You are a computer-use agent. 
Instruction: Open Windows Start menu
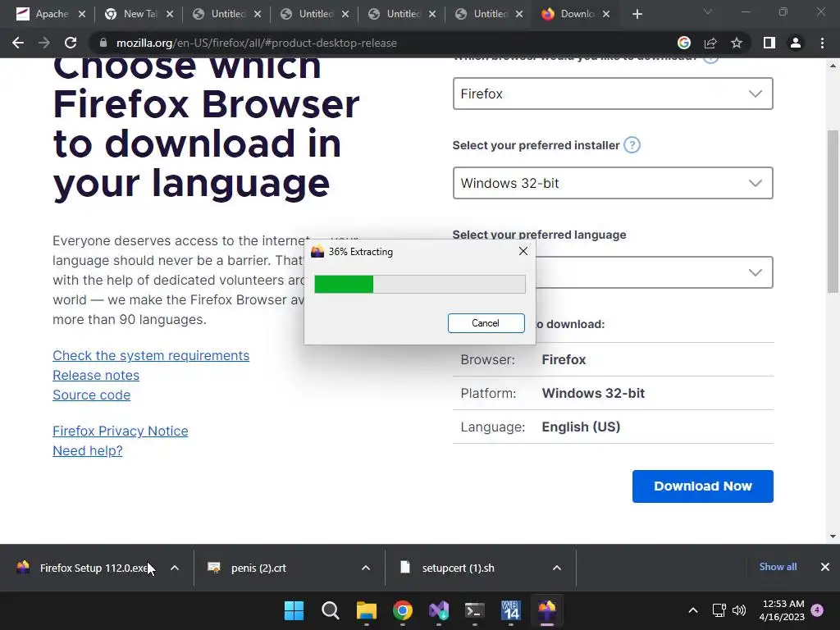pos(294,610)
